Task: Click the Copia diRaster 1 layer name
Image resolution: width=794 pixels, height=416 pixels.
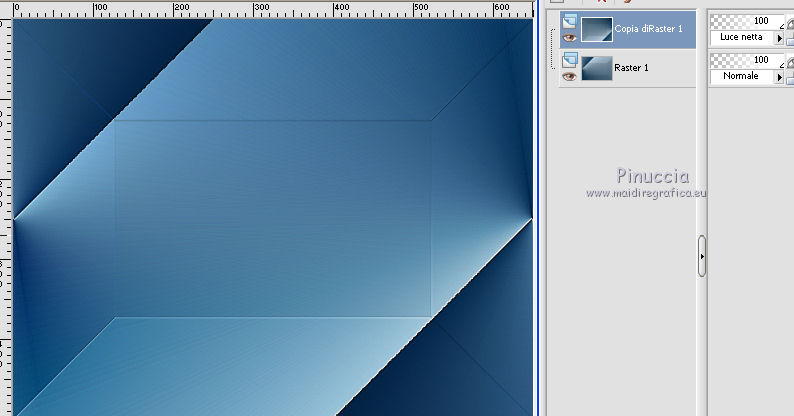Action: tap(648, 29)
